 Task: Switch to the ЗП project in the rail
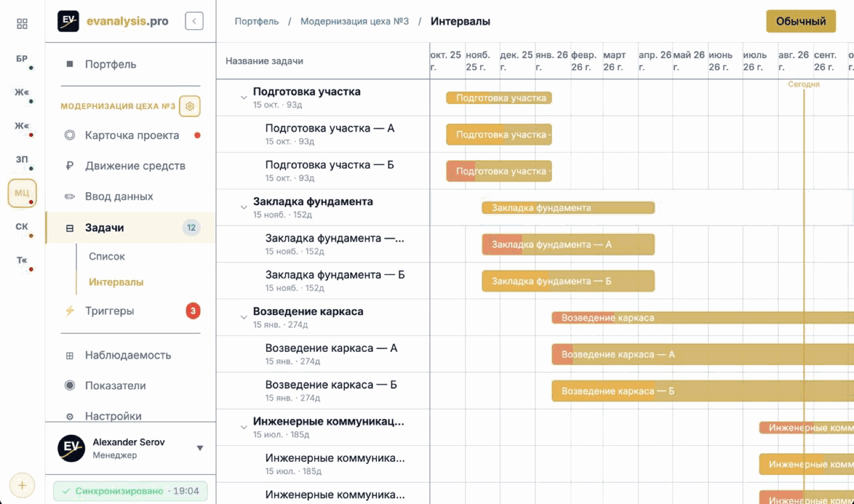point(22,159)
